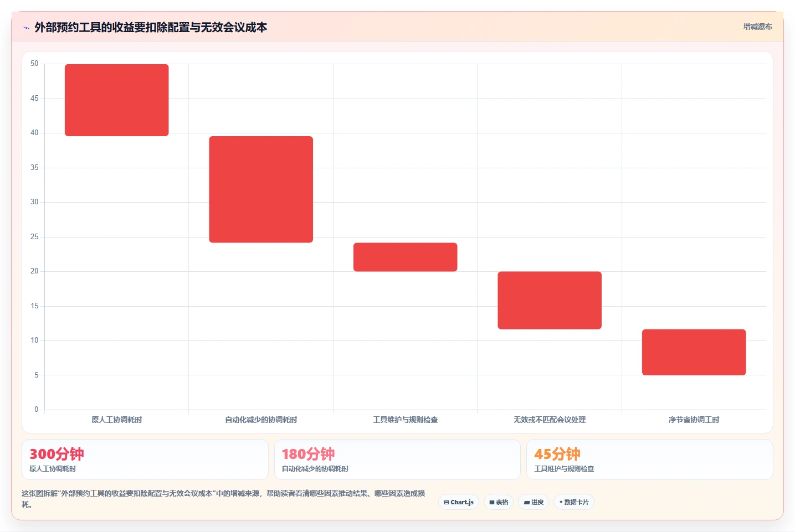Click the 进度 tag
795x532 pixels.
tap(534, 502)
